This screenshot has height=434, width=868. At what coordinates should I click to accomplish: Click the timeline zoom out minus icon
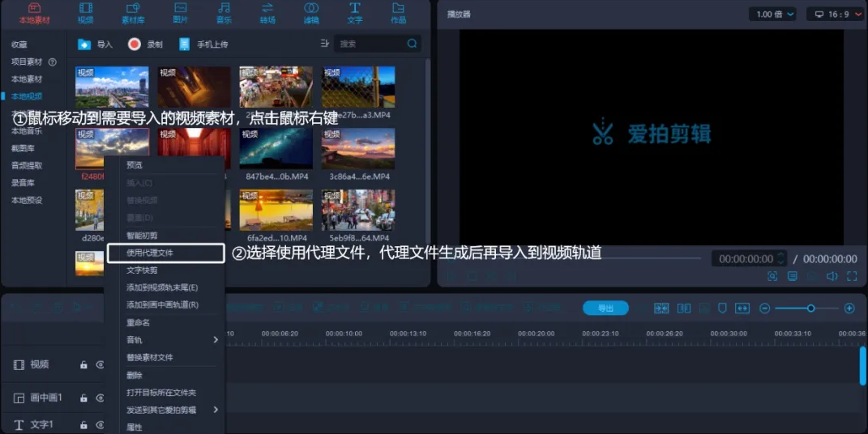tap(764, 308)
